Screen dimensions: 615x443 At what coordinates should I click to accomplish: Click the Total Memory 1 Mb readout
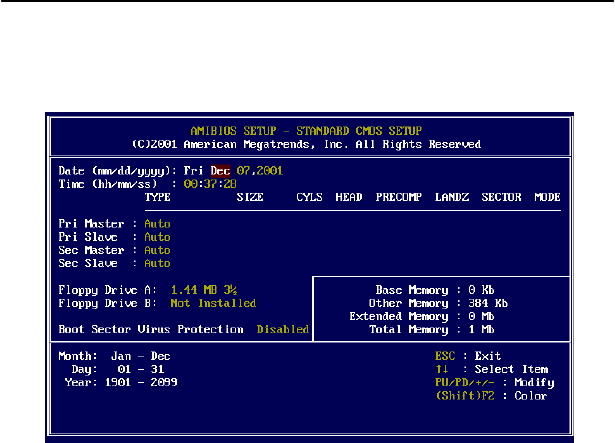pos(431,328)
